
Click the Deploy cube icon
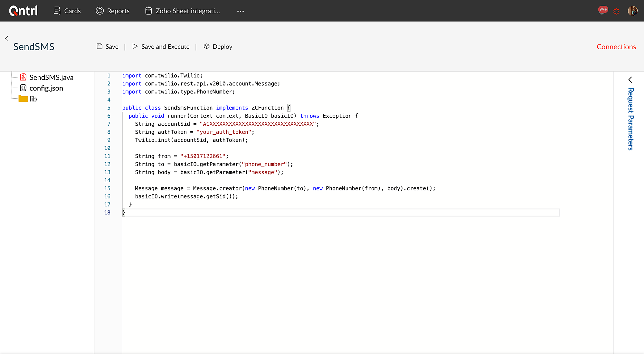click(207, 46)
